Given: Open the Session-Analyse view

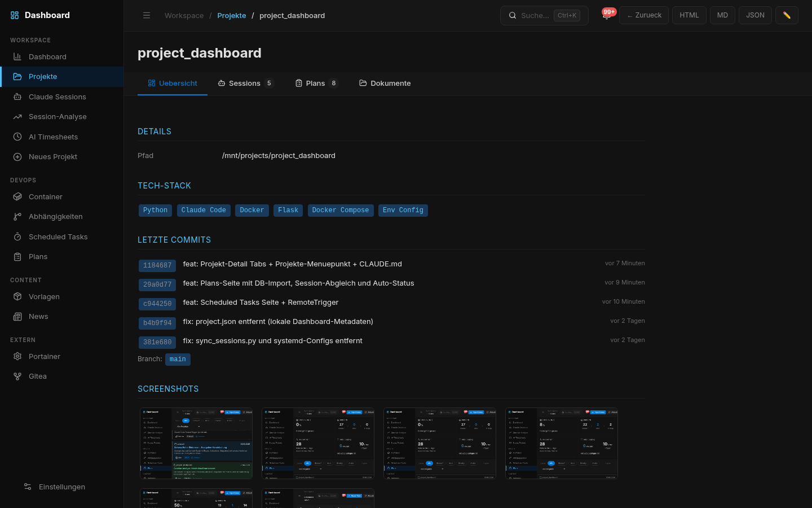Looking at the screenshot, I should click(x=56, y=116).
